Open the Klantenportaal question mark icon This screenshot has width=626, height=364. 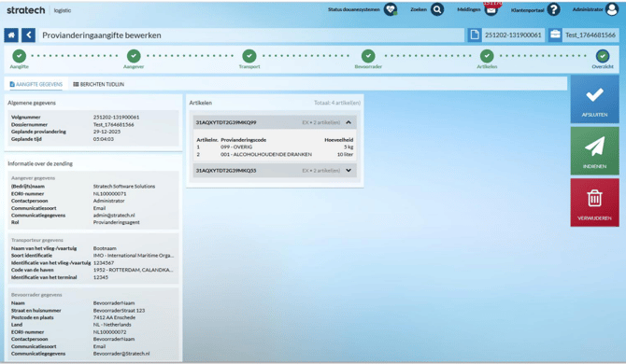(553, 9)
